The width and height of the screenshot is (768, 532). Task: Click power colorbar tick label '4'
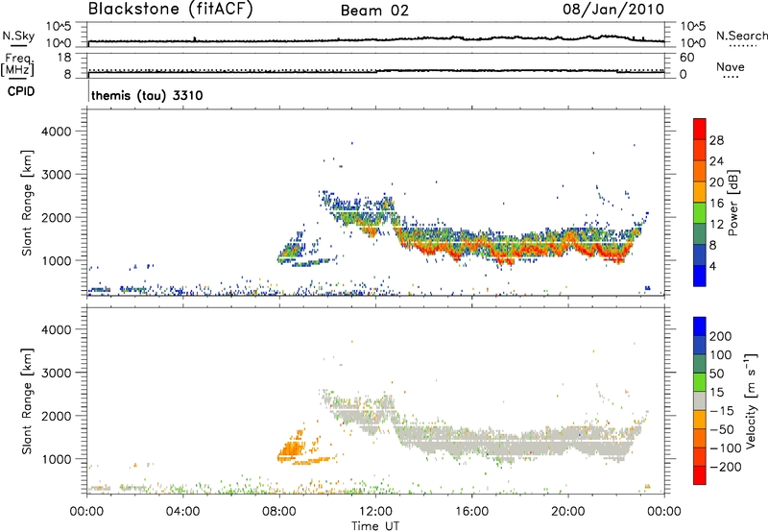712,266
